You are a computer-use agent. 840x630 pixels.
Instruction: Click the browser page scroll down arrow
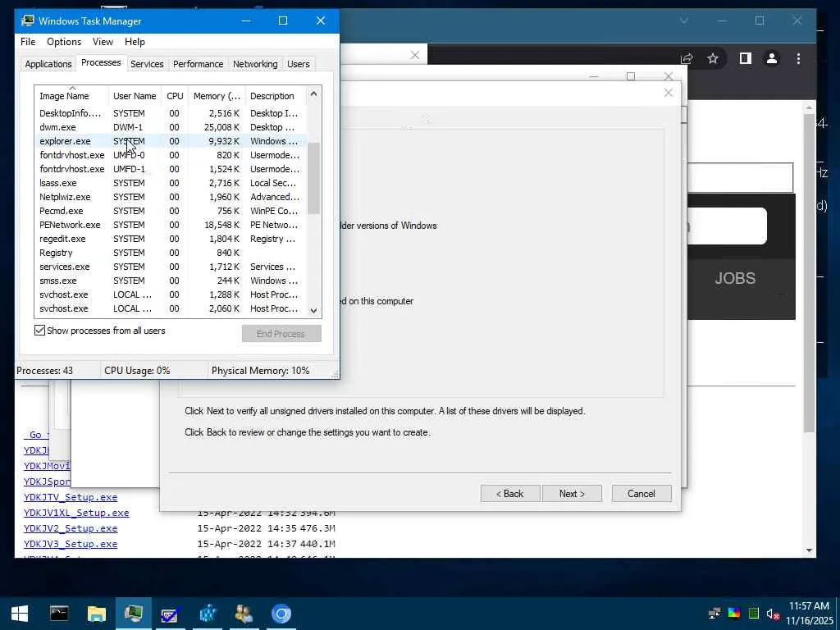809,550
